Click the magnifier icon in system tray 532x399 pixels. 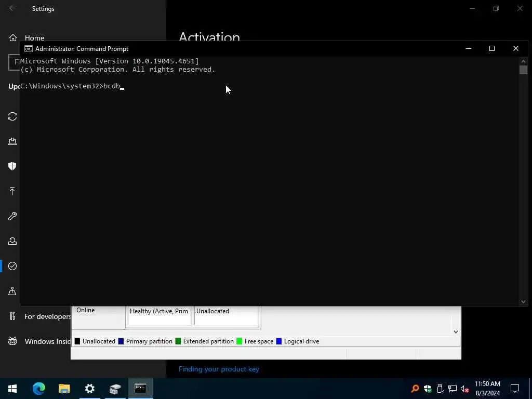click(415, 389)
